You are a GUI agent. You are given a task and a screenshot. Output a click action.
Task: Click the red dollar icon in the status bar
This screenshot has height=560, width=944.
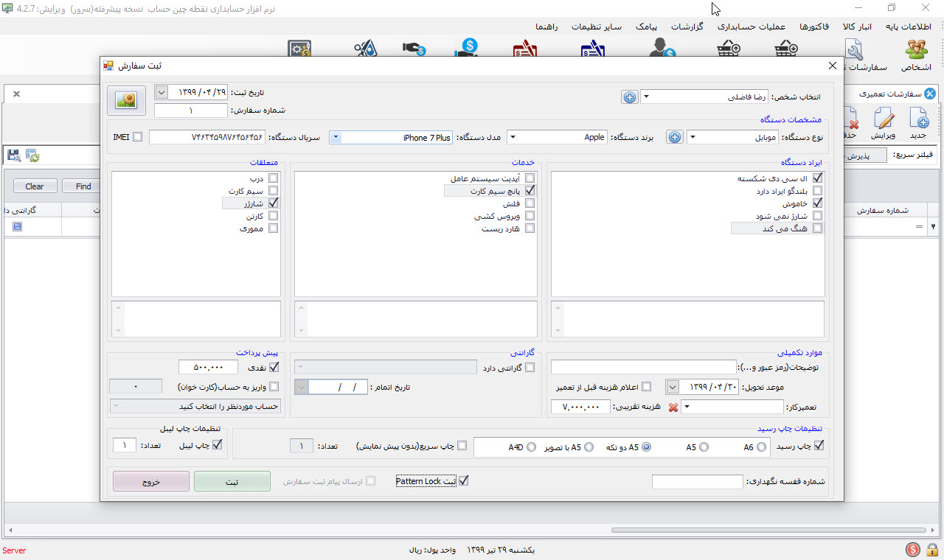913,550
